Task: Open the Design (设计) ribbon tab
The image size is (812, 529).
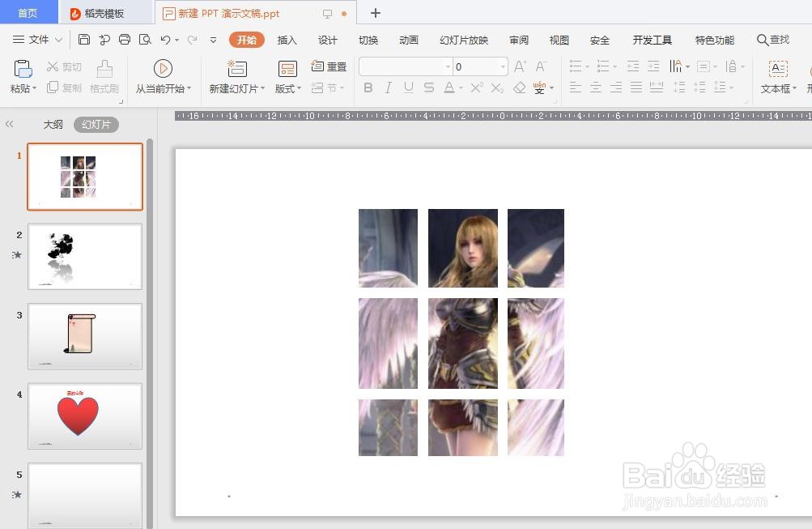Action: tap(327, 40)
